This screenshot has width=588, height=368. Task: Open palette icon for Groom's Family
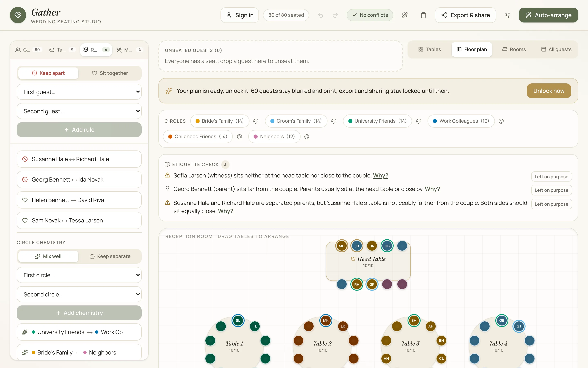coord(334,121)
